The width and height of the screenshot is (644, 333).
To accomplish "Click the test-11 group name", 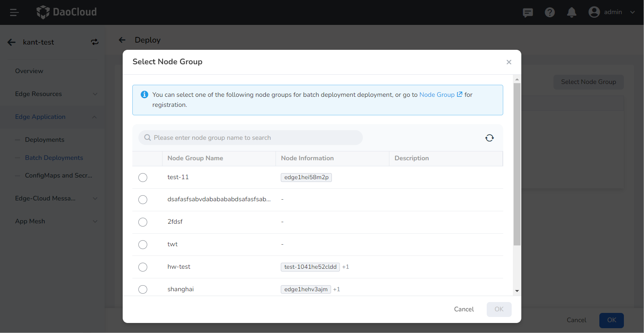I will point(178,177).
